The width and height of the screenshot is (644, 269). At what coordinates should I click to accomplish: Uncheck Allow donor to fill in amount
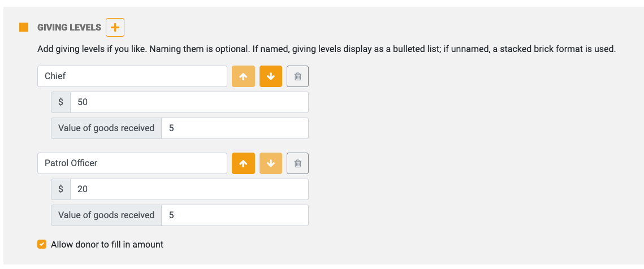click(x=42, y=245)
